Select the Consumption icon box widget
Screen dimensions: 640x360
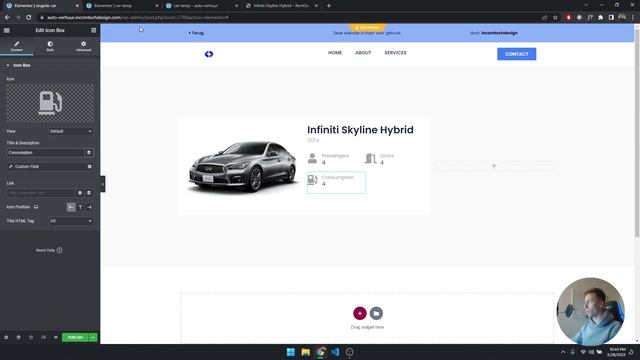tap(336, 182)
